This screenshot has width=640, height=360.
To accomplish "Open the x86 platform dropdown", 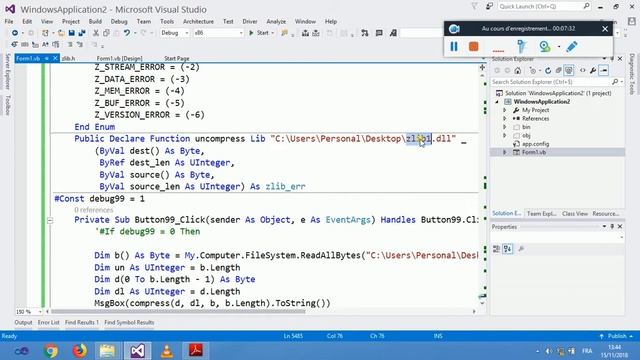I will click(241, 33).
